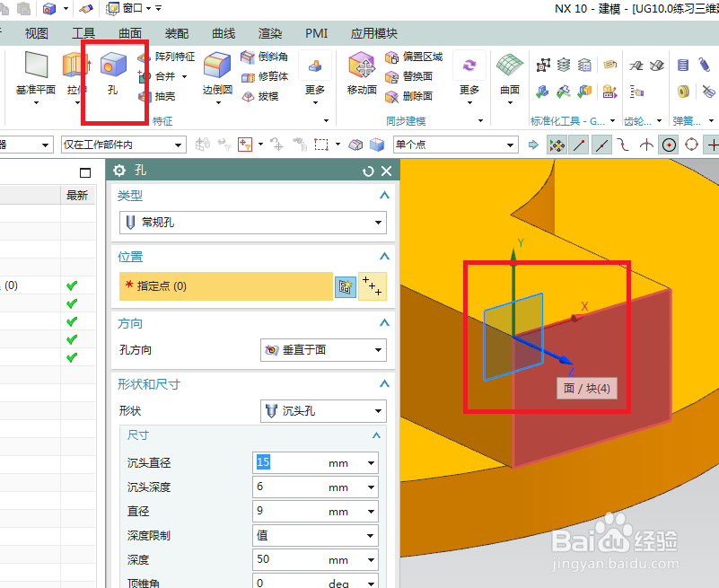This screenshot has height=588, width=719.
Task: Click the reset button in the 孔 dialog
Action: (368, 171)
